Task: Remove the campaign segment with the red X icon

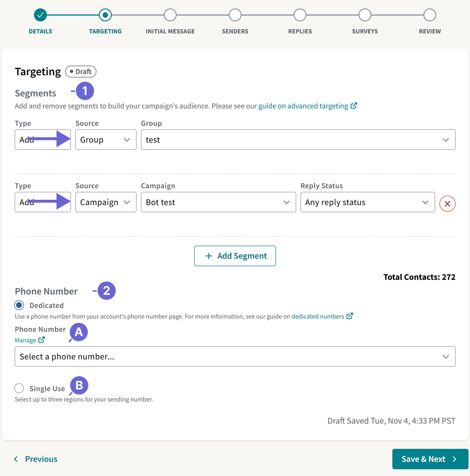Action: 447,204
